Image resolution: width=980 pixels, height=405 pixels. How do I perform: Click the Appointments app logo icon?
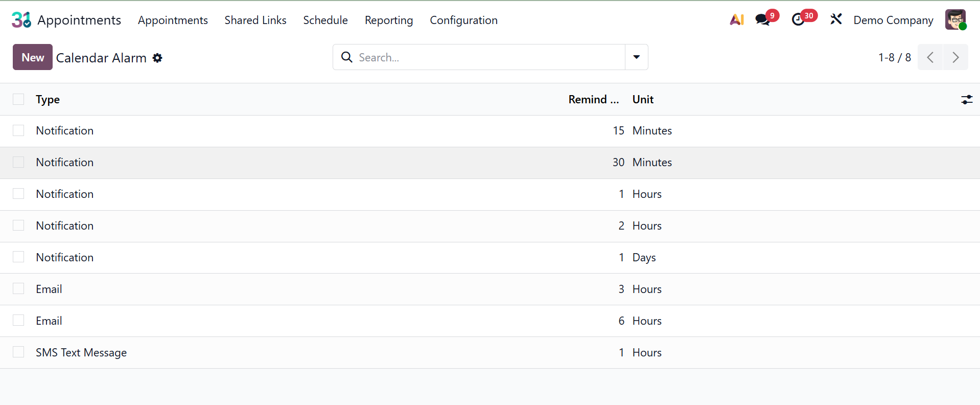coord(21,20)
